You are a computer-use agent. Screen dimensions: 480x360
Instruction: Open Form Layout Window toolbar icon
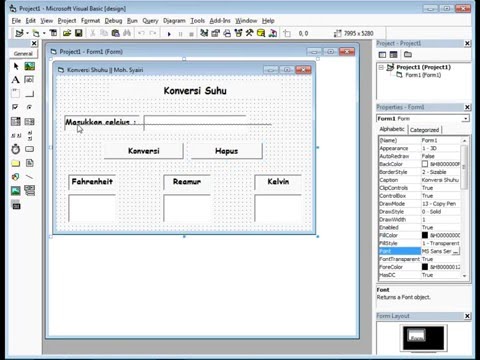click(x=227, y=33)
